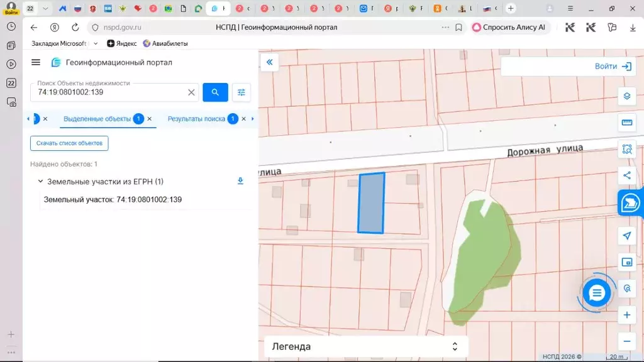This screenshot has height=362, width=644.
Task: Activate the area search tool on map
Action: click(626, 149)
